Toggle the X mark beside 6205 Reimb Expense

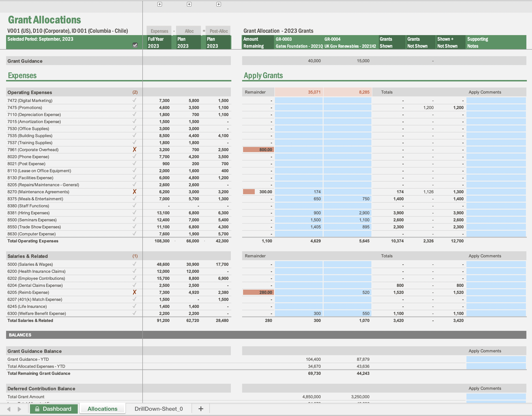135,292
